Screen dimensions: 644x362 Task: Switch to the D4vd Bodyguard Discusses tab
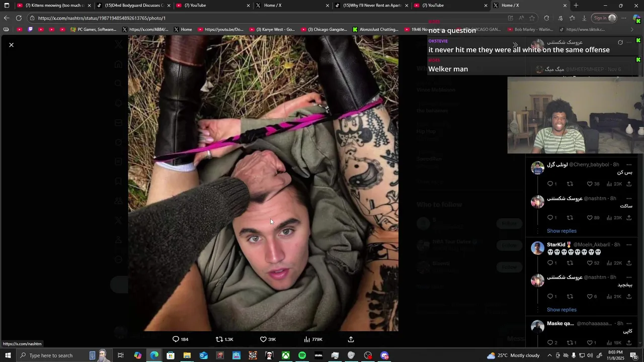coord(133,6)
